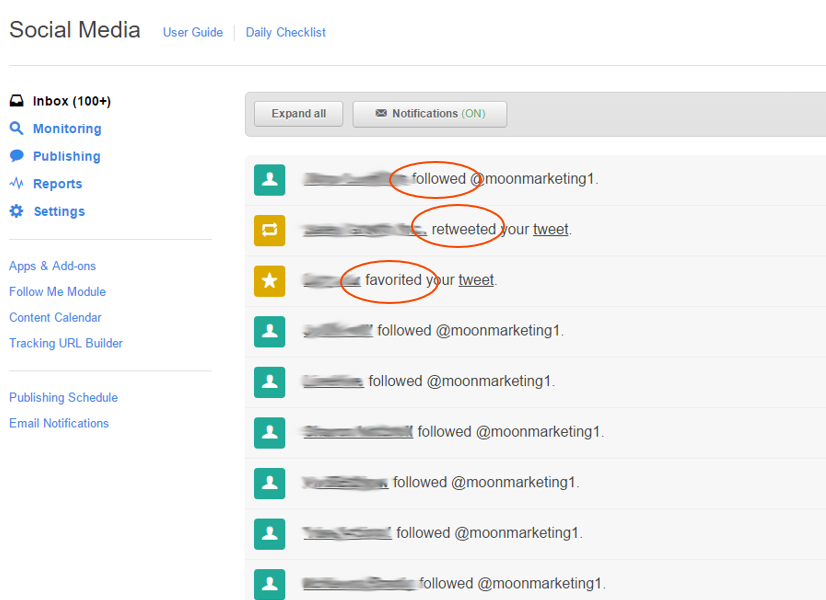Open Inbox (100+) section
This screenshot has height=600, width=826.
72,101
